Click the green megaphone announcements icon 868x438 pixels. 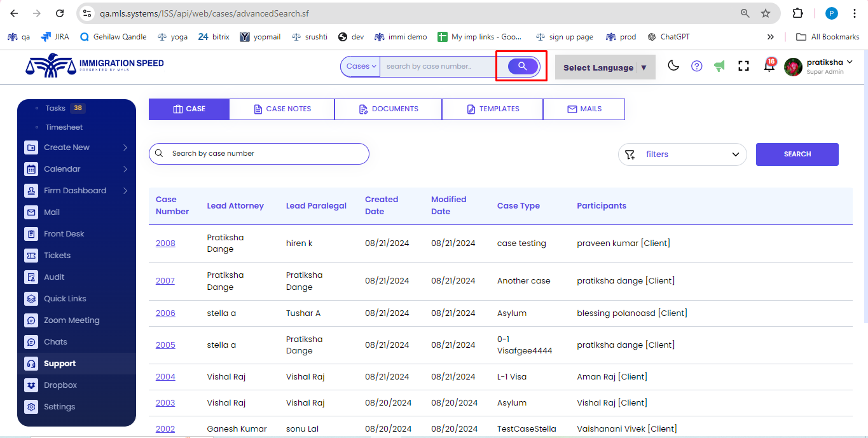[719, 66]
